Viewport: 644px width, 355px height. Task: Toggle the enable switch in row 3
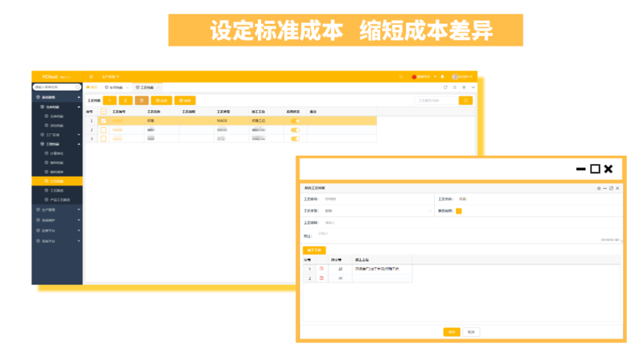click(295, 139)
